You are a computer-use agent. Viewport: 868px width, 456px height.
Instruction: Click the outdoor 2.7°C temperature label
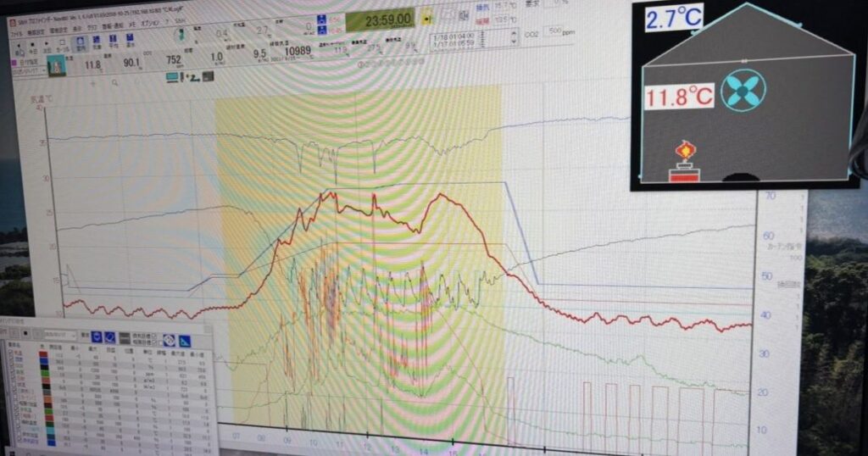(675, 19)
